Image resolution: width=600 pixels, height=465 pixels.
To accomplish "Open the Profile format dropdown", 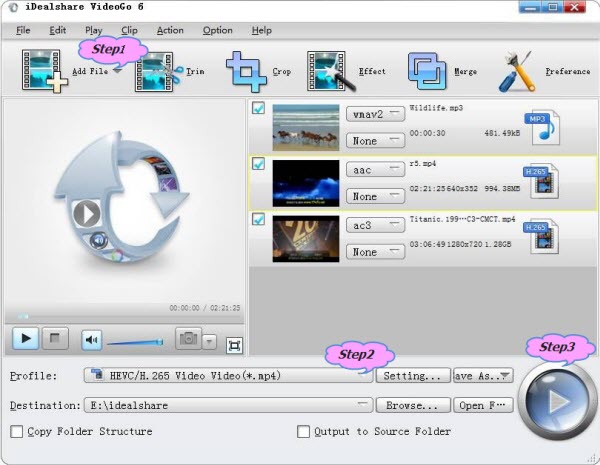I will click(228, 375).
